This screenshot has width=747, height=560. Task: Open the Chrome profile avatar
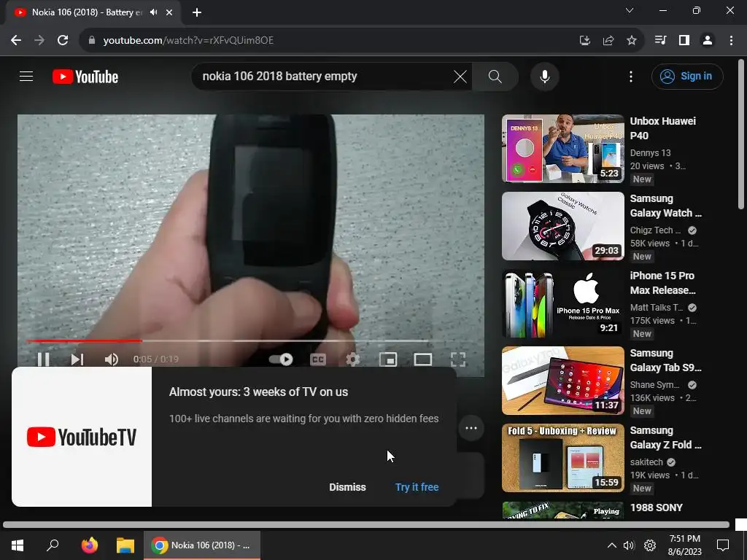(x=708, y=41)
